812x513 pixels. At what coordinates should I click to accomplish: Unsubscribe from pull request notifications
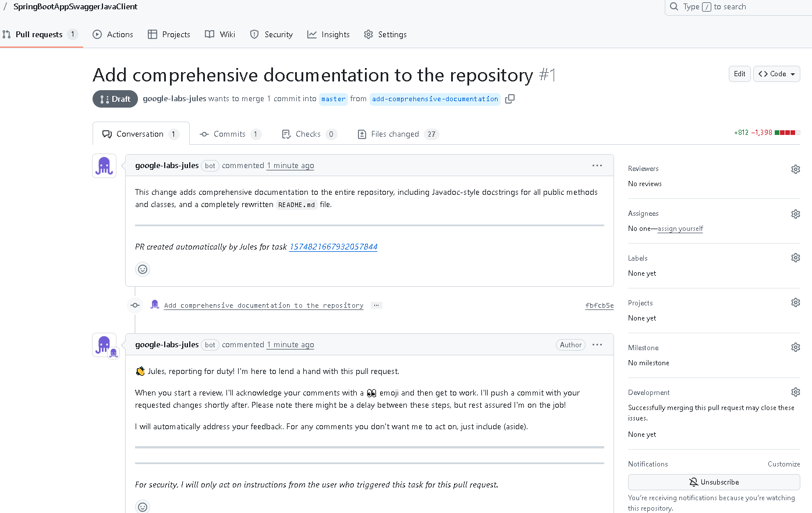(714, 482)
